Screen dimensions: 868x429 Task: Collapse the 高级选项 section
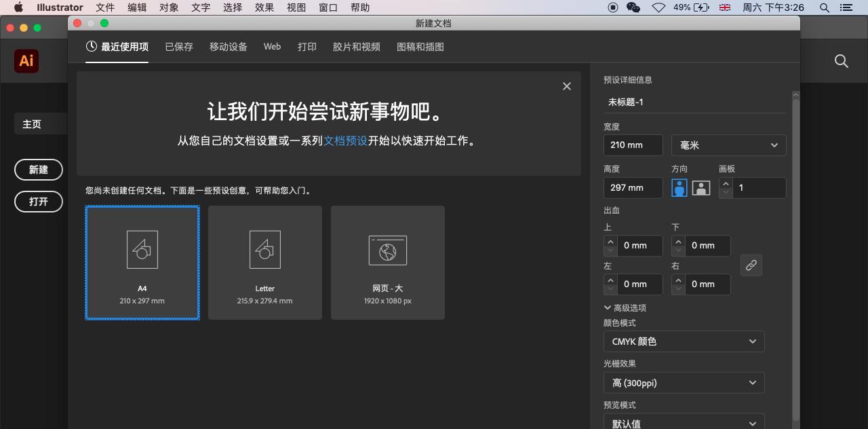[x=625, y=308]
